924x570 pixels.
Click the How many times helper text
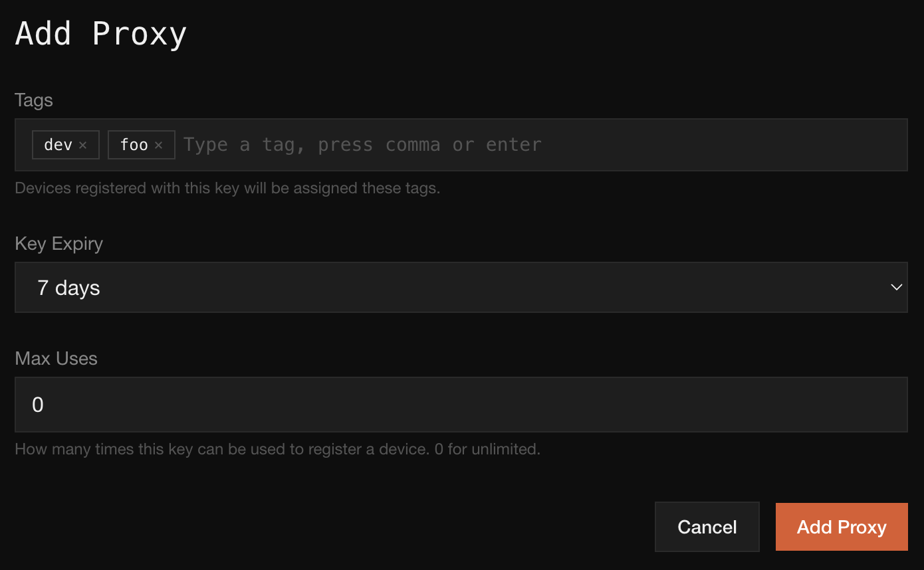point(277,449)
